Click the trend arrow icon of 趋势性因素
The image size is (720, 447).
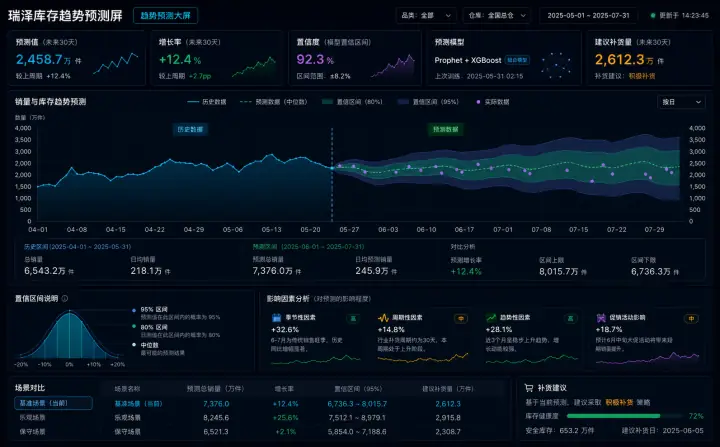tap(491, 317)
